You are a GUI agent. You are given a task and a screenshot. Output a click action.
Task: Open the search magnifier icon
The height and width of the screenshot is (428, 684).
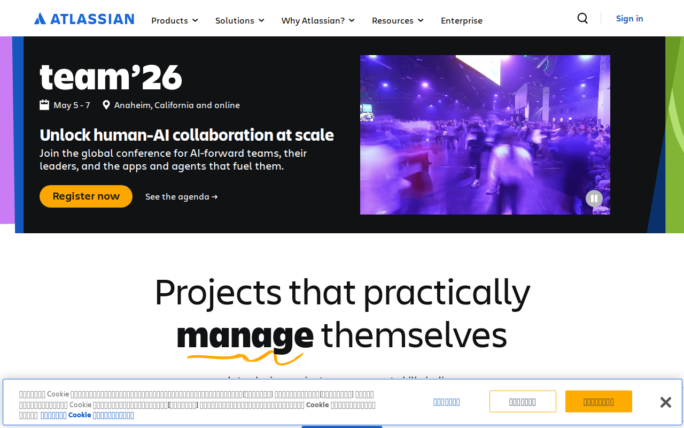coord(583,19)
